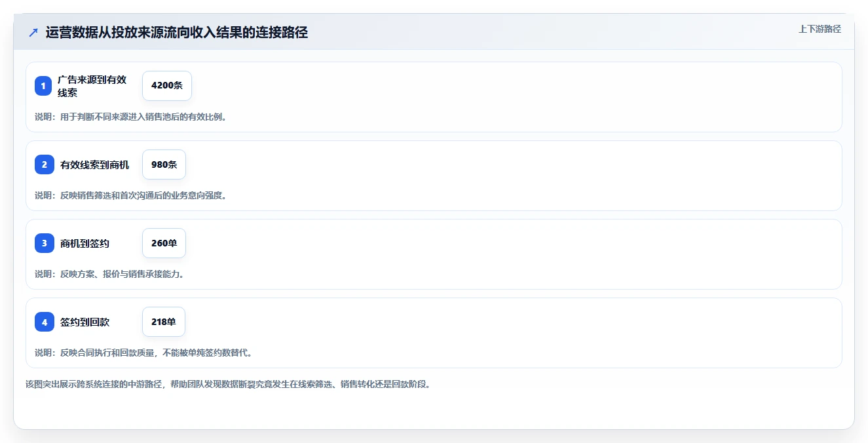Select the panel title 运营数据从投放来源流向收入结果的连接路径
The image size is (868, 443).
click(177, 32)
